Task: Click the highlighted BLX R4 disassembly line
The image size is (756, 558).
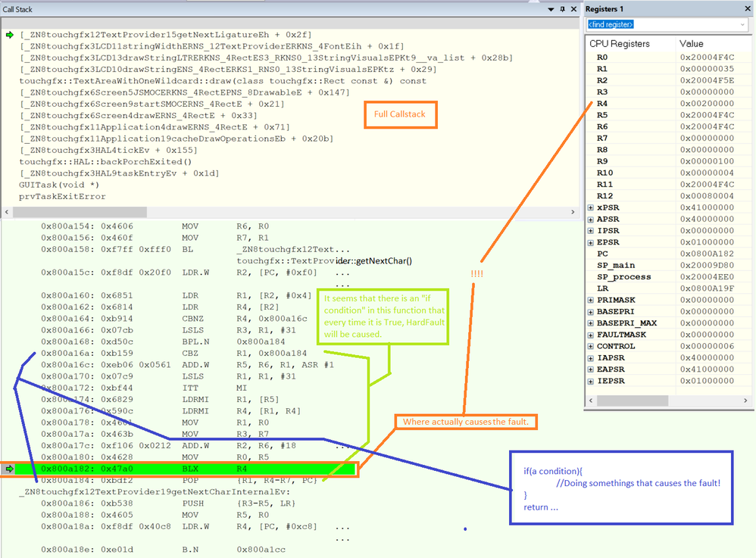Action: 185,469
